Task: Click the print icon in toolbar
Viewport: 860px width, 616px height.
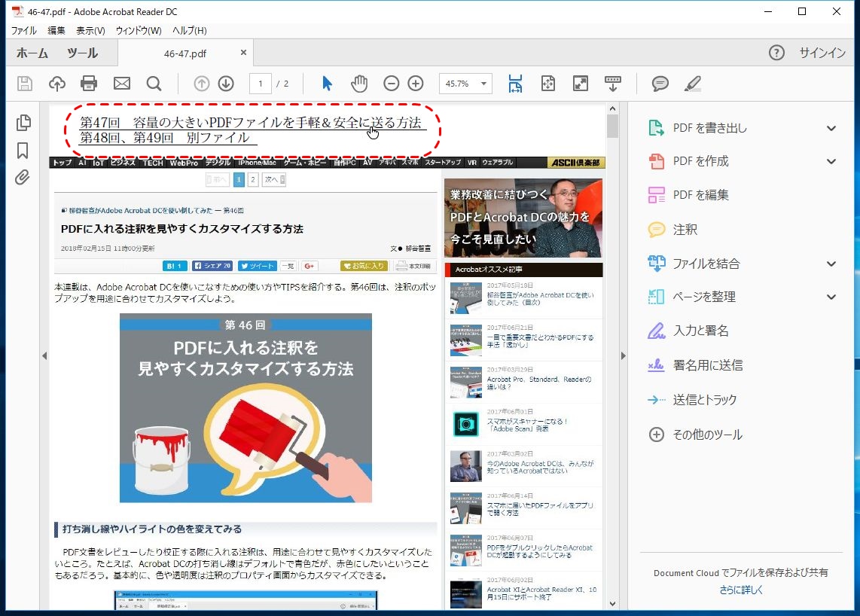Action: pyautogui.click(x=89, y=84)
